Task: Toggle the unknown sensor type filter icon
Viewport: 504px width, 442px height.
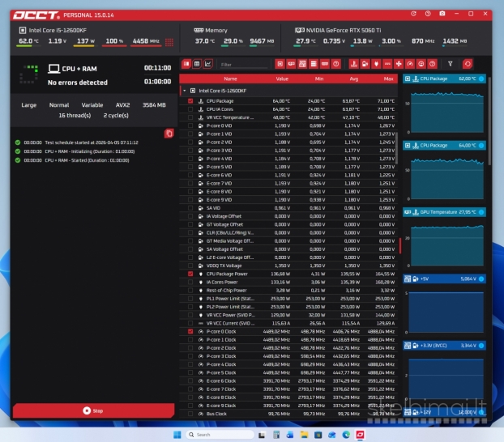Action: pos(433,64)
